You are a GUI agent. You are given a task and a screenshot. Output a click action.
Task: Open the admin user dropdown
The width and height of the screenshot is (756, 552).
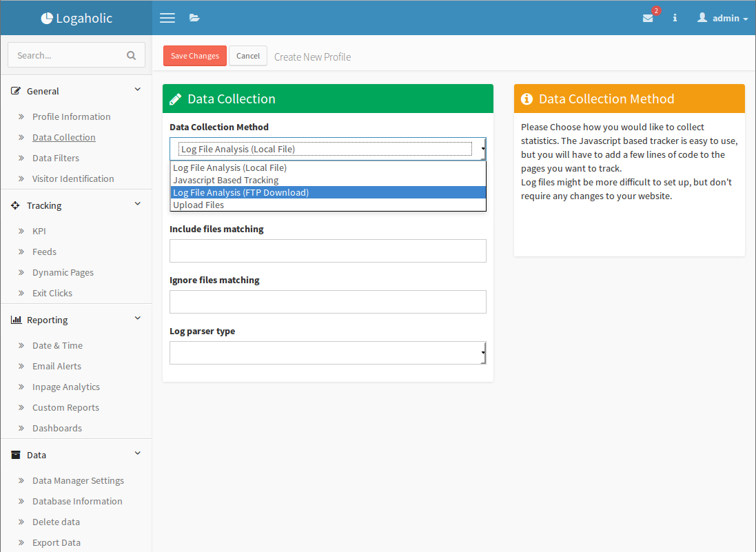point(722,18)
